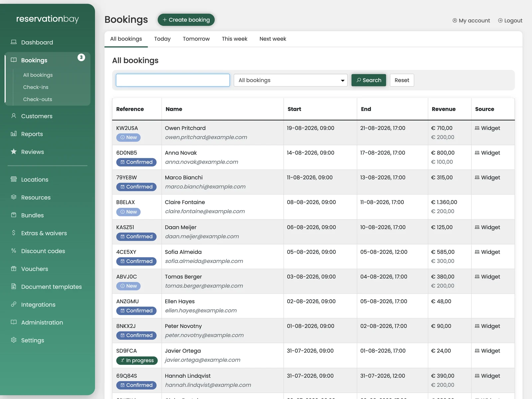Screen dimensions: 532x399
Task: Click the New status badge under KW2USA
Action: click(128, 137)
